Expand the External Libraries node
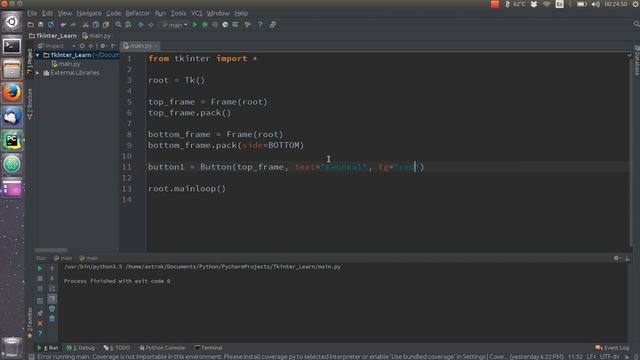The height and width of the screenshot is (360, 640). click(x=38, y=73)
